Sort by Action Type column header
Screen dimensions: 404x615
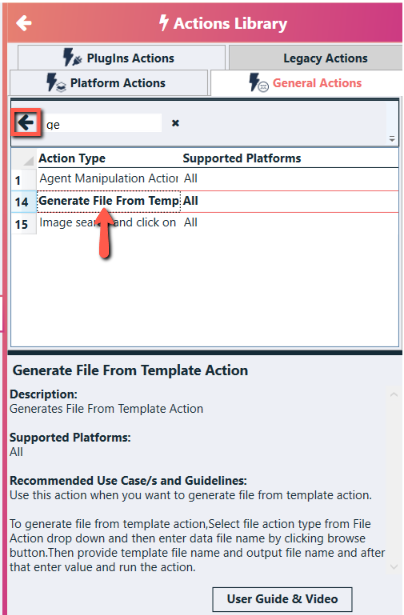coord(72,158)
